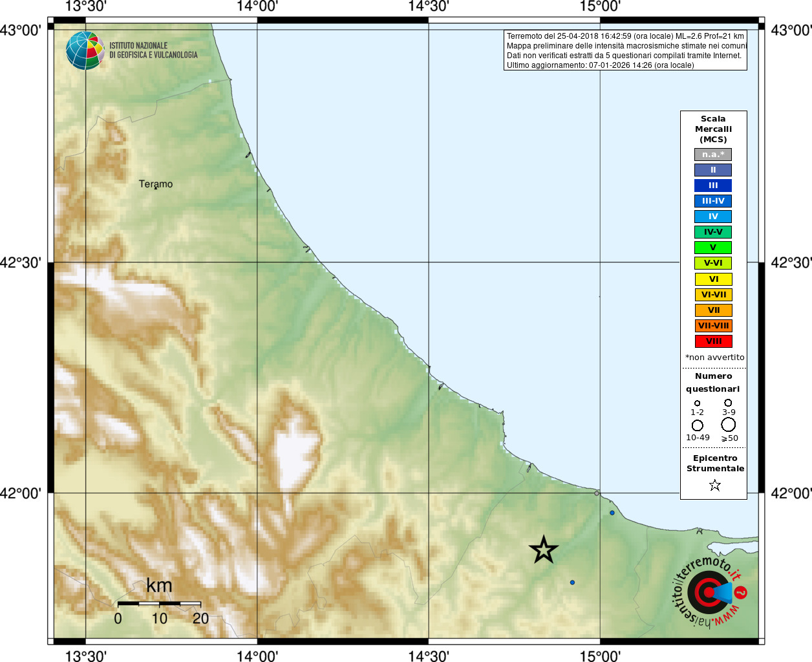Click the Istituto Nazionale di Geofisica text
This screenshot has height=662, width=812.
tap(153, 50)
